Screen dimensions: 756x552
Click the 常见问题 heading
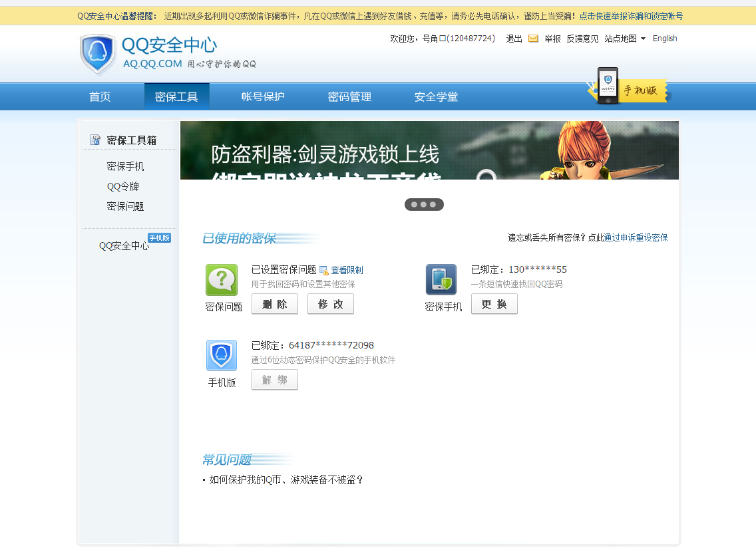click(227, 460)
